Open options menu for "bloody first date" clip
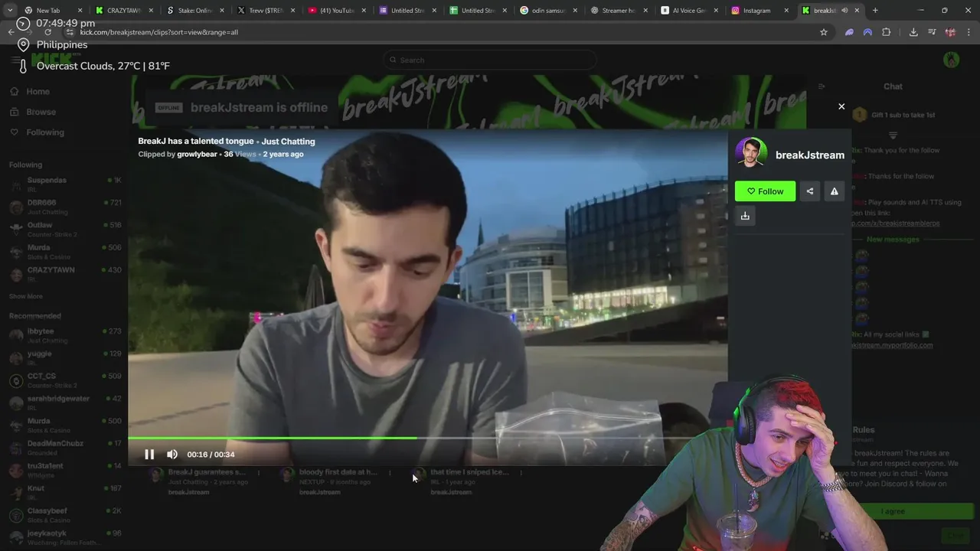This screenshot has width=980, height=551. pyautogui.click(x=390, y=473)
